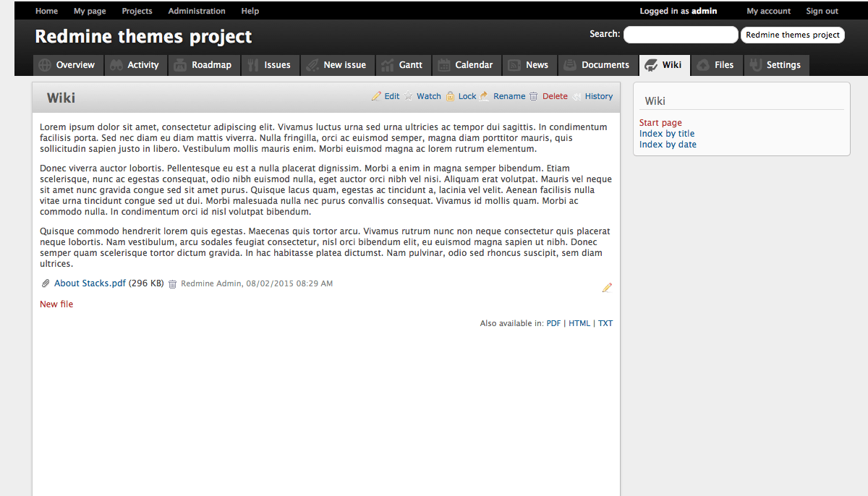868x496 pixels.
Task: Click the fork and knife icon for Issues
Action: [252, 65]
